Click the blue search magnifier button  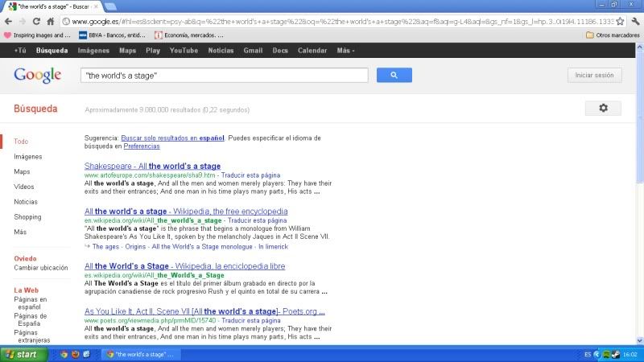click(394, 75)
